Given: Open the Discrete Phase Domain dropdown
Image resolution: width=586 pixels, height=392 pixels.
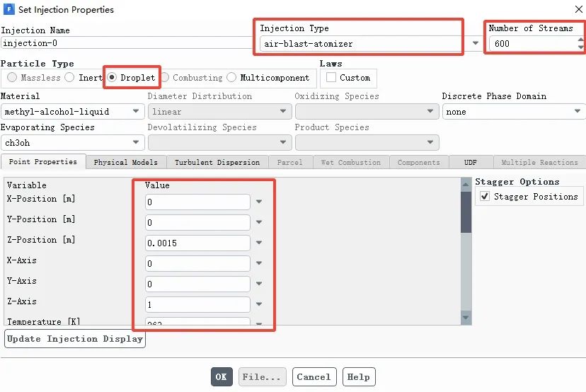Looking at the screenshot, I should pos(577,112).
